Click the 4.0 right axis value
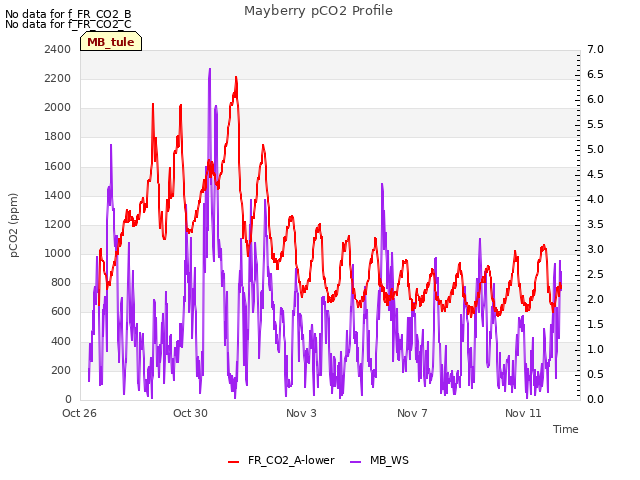The width and height of the screenshot is (640, 480). (x=595, y=199)
